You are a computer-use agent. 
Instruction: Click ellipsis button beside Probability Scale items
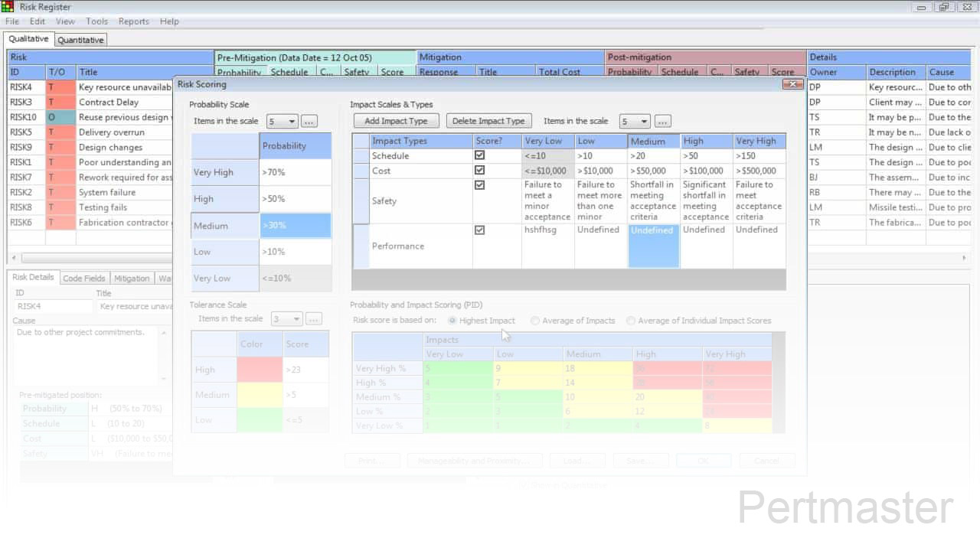309,122
